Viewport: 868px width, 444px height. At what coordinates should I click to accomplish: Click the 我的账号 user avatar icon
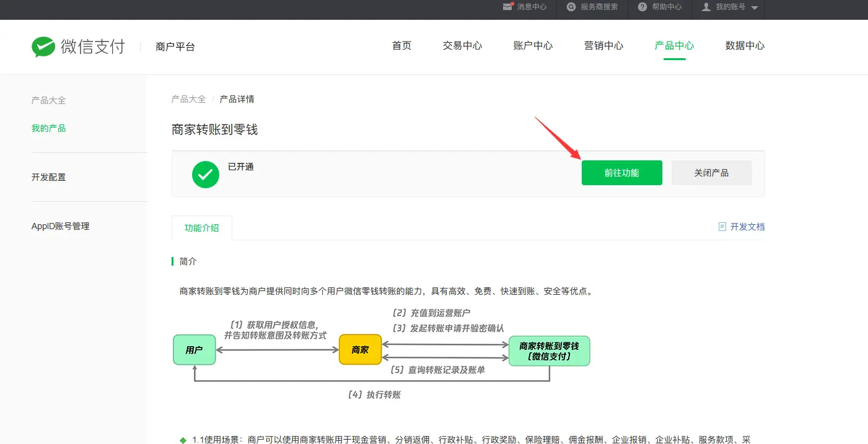coord(706,7)
